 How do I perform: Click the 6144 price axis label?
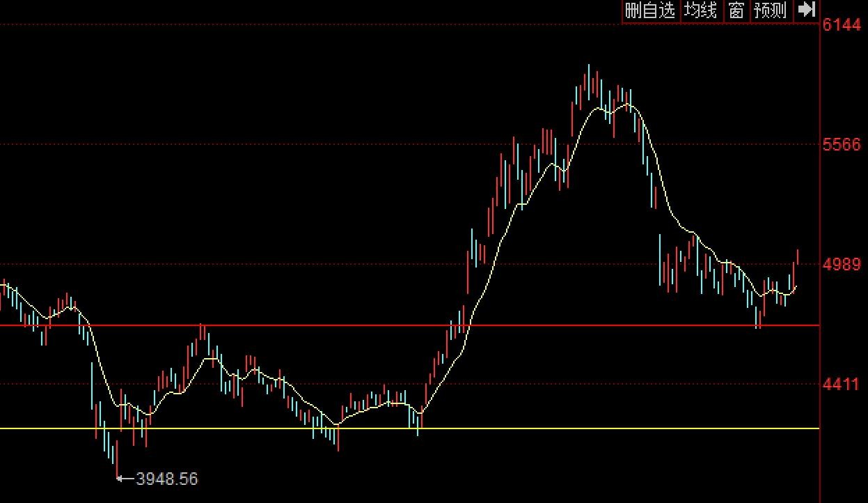[842, 25]
